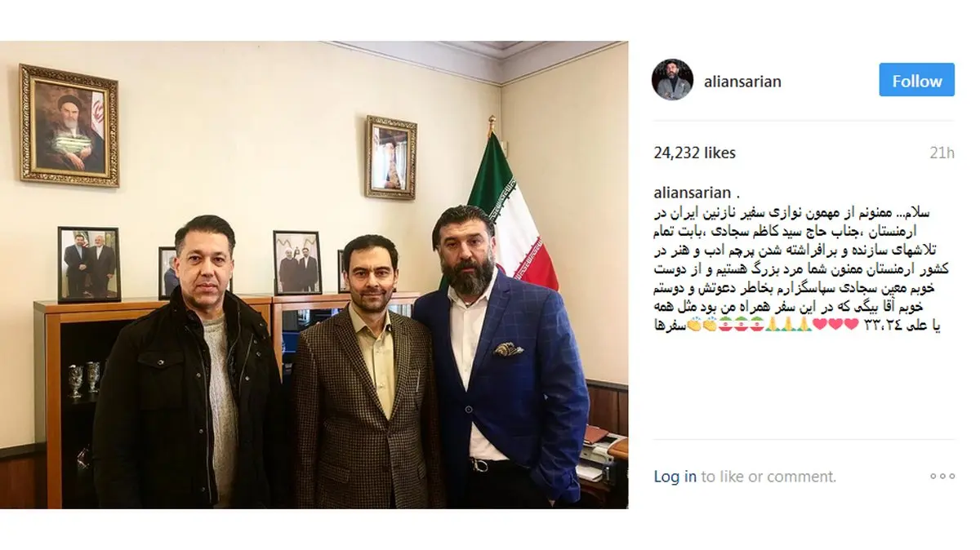Click the "to like or comment." text
This screenshot has width=980, height=550.
(x=768, y=477)
